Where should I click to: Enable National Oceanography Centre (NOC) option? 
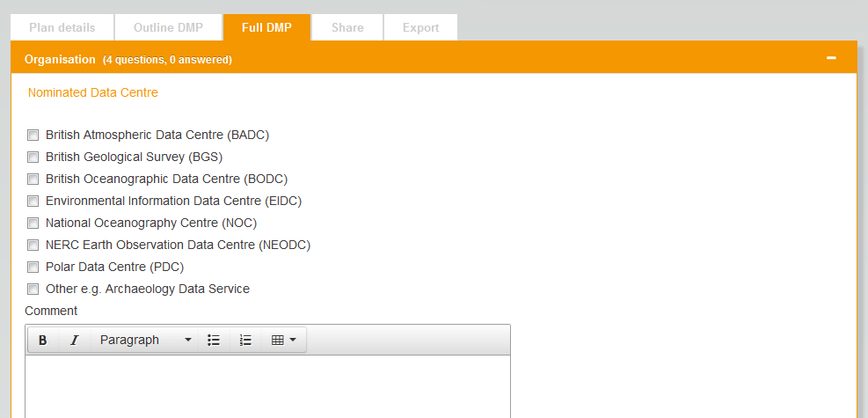click(33, 224)
